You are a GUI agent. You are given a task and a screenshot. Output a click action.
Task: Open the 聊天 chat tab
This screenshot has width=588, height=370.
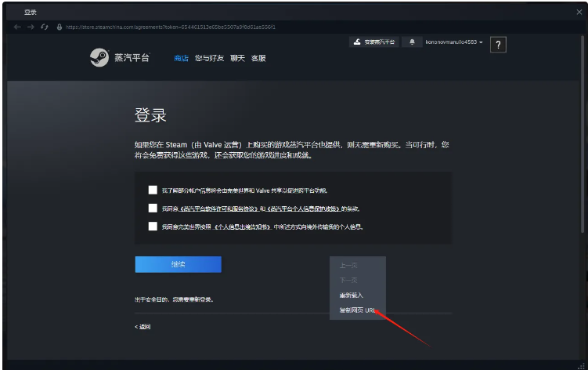(x=237, y=58)
